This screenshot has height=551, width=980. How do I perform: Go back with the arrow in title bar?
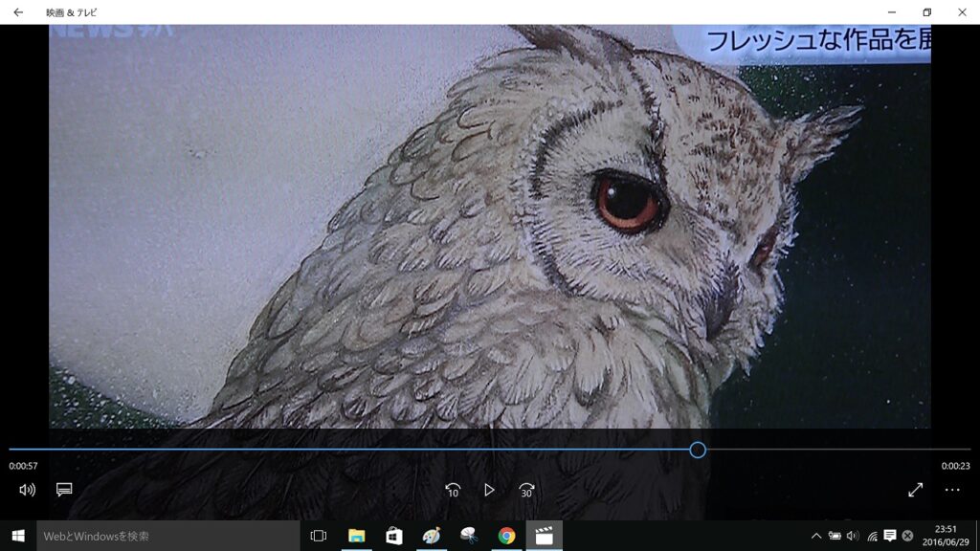(x=18, y=11)
